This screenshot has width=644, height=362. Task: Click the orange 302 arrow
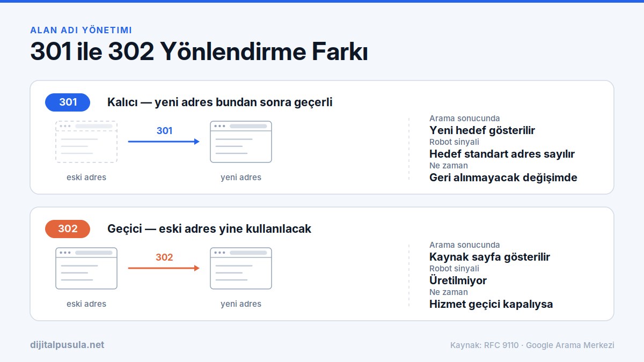click(164, 268)
